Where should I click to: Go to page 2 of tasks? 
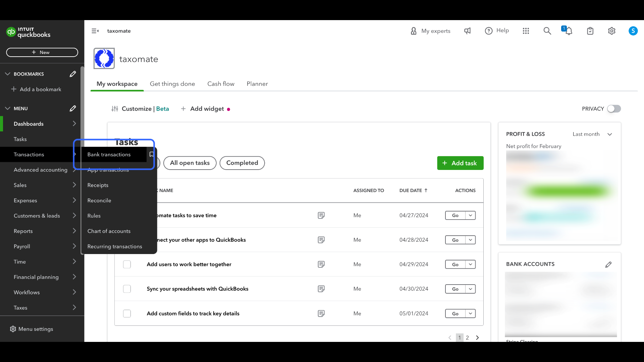coord(467,338)
